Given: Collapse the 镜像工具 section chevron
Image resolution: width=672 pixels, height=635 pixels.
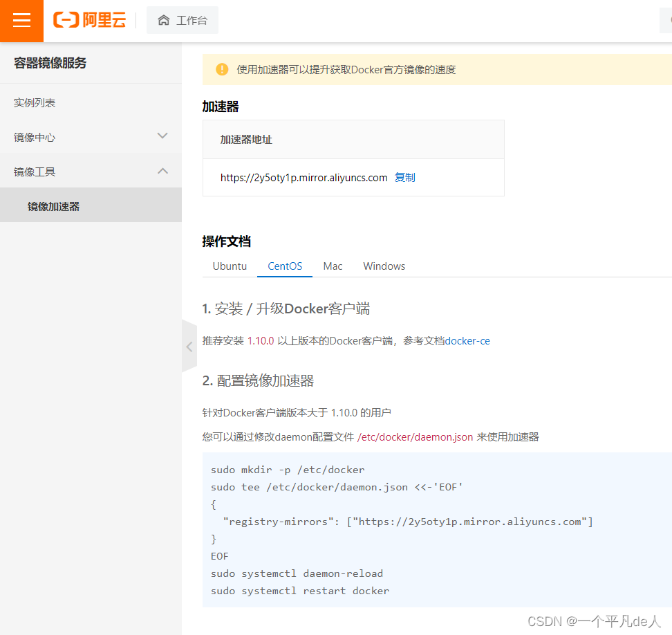Looking at the screenshot, I should click(162, 171).
